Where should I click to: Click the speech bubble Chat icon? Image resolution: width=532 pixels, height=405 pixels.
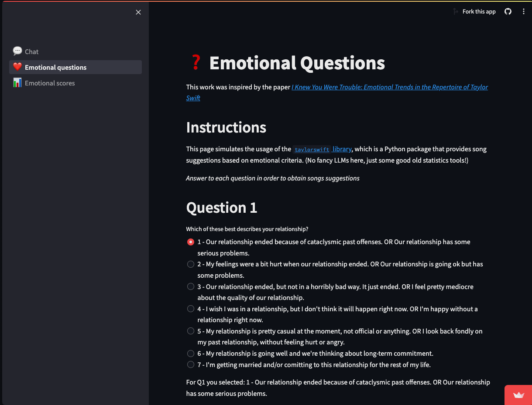coord(17,51)
